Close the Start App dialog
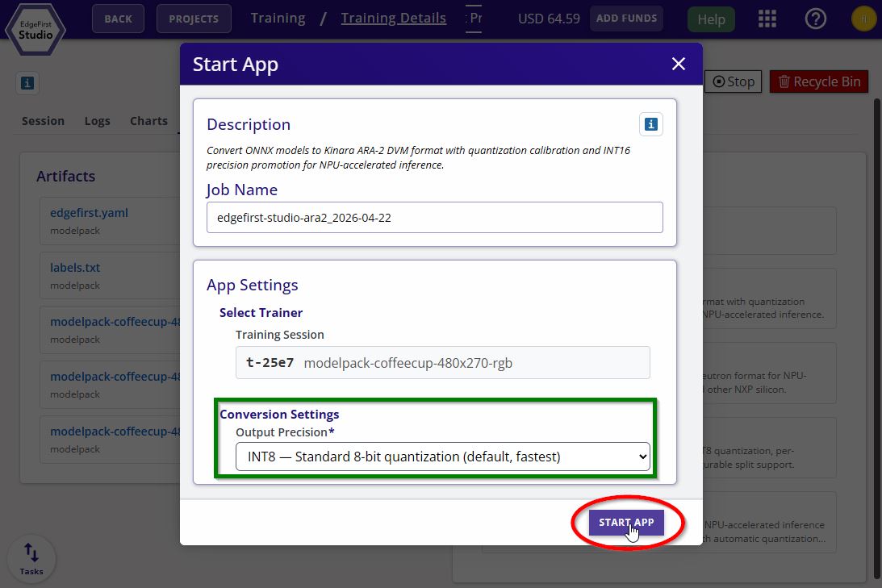This screenshot has height=588, width=882. click(x=679, y=64)
